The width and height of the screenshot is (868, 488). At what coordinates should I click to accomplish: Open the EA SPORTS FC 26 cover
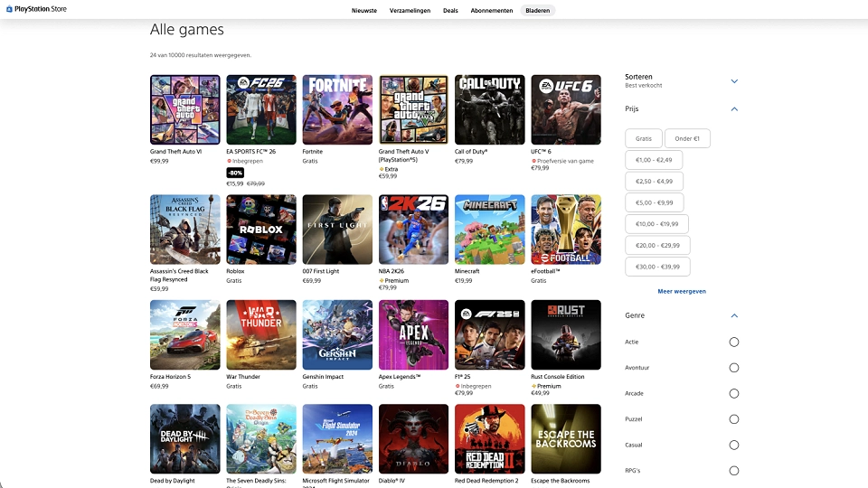(x=261, y=110)
